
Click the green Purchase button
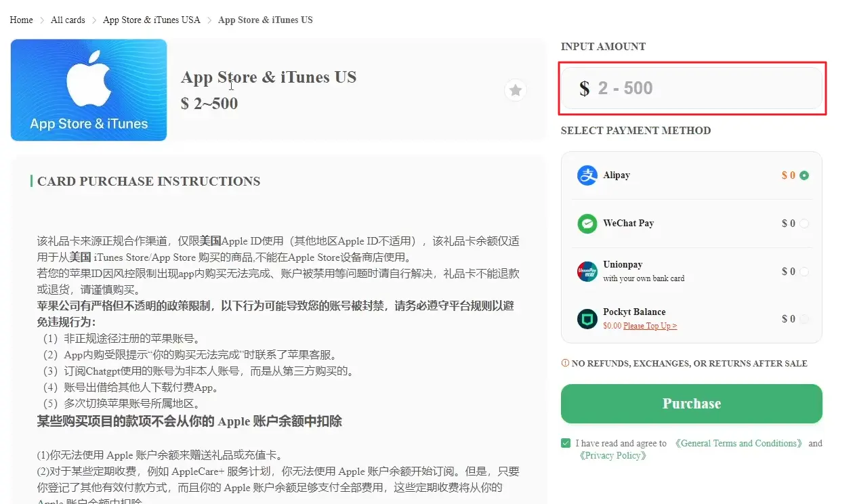[x=692, y=404]
